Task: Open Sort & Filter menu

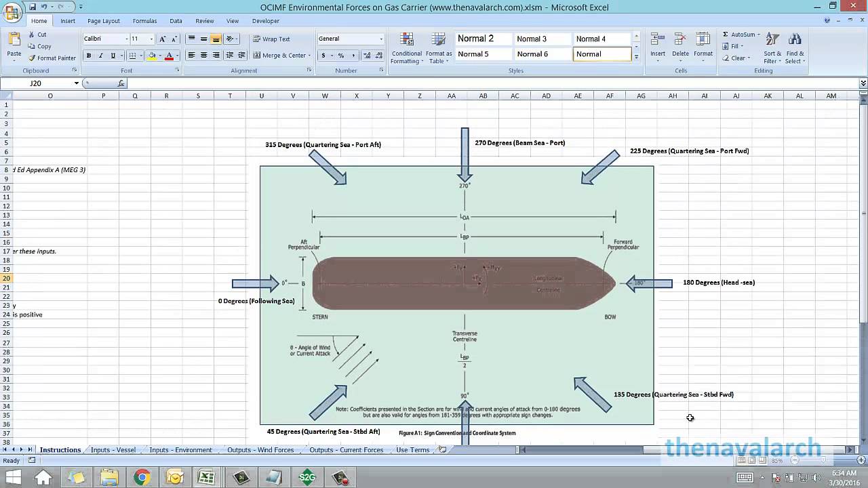Action: coord(772,47)
